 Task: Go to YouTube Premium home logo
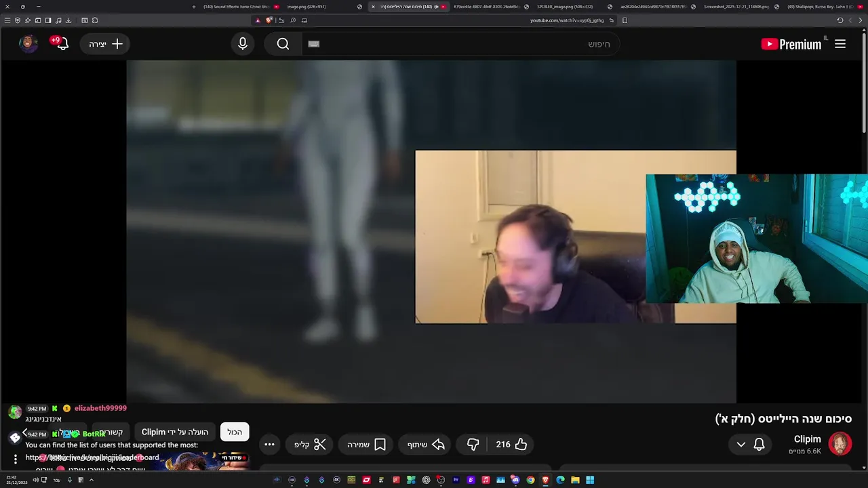tap(791, 44)
